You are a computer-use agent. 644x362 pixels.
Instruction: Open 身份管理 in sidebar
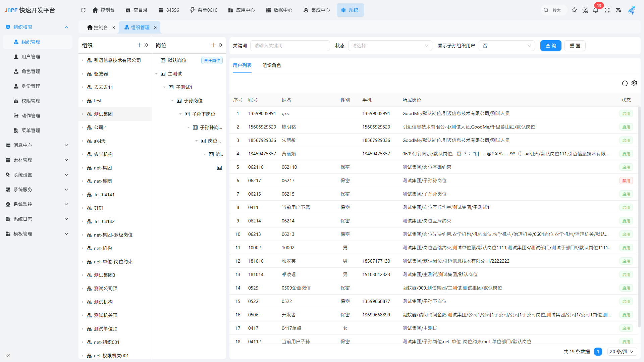[38, 86]
